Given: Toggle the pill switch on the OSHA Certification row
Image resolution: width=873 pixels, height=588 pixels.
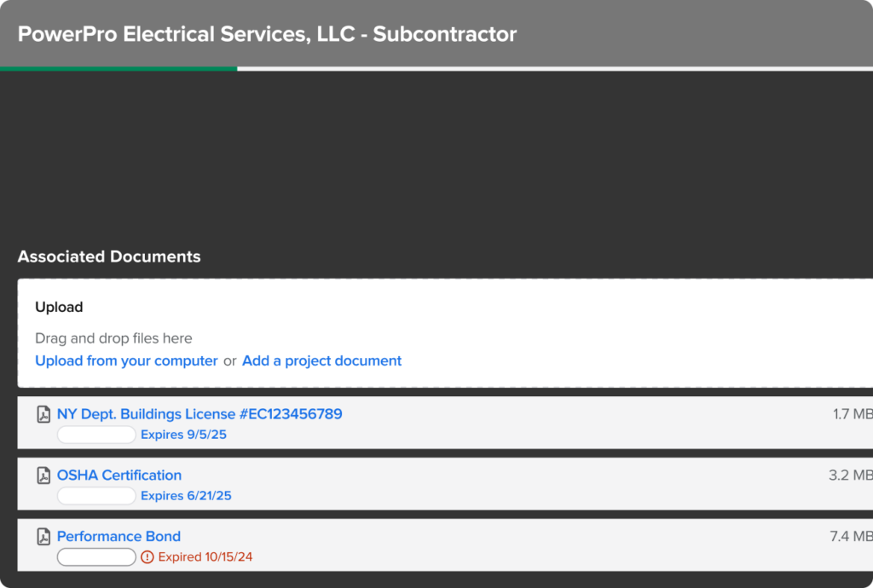Looking at the screenshot, I should tap(95, 495).
